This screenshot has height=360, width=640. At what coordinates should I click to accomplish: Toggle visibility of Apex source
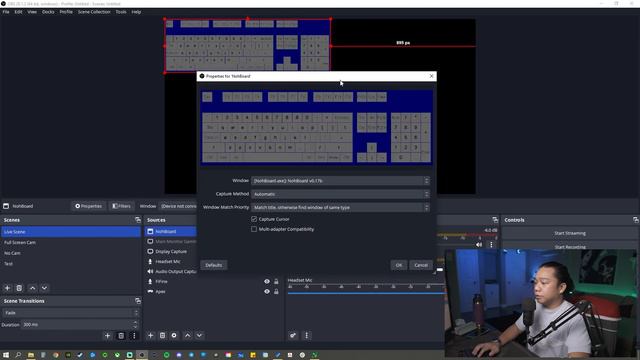(x=267, y=291)
